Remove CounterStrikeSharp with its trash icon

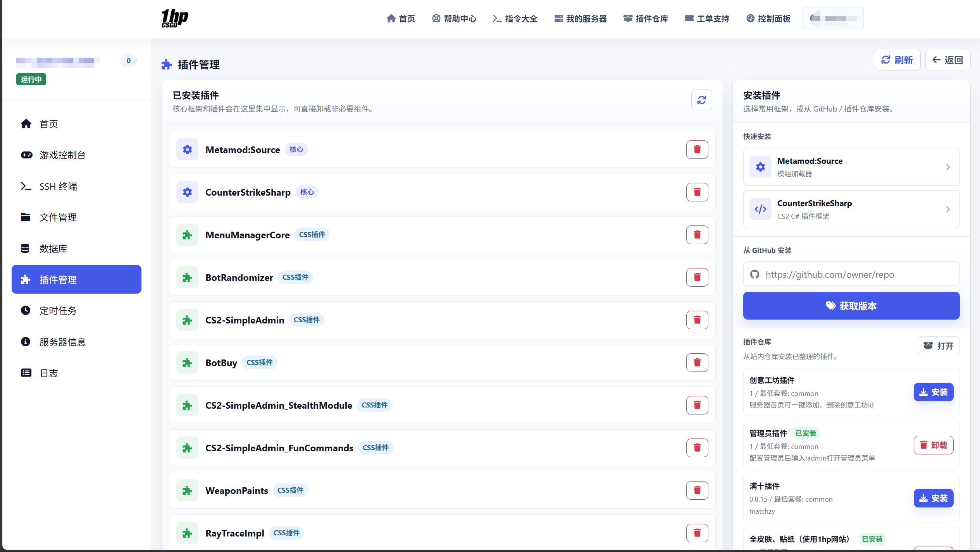click(x=697, y=192)
